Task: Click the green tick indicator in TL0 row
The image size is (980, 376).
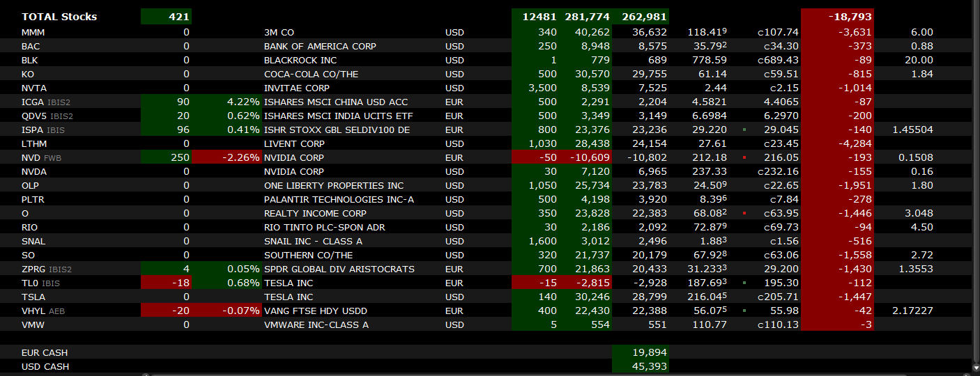Action: coord(744,283)
